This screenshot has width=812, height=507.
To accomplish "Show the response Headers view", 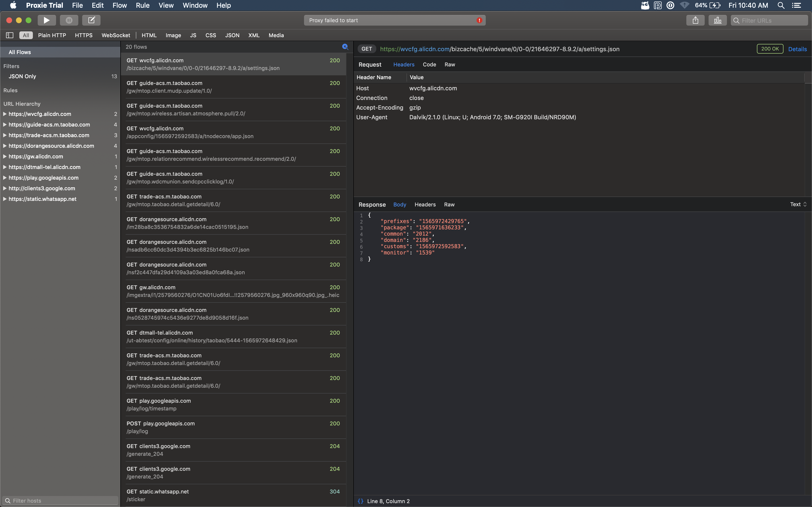I will [x=424, y=204].
